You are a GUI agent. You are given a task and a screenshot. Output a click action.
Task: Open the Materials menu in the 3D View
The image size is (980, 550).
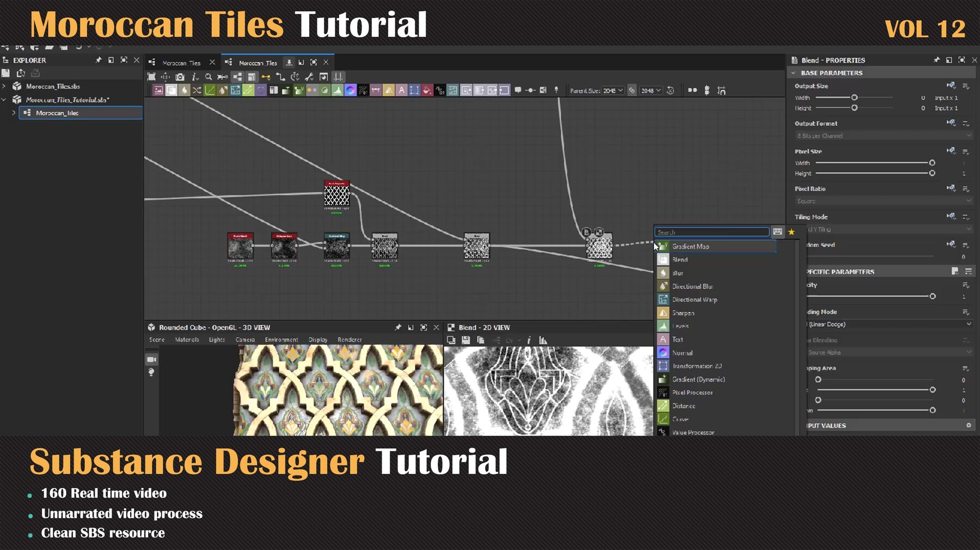click(x=187, y=339)
